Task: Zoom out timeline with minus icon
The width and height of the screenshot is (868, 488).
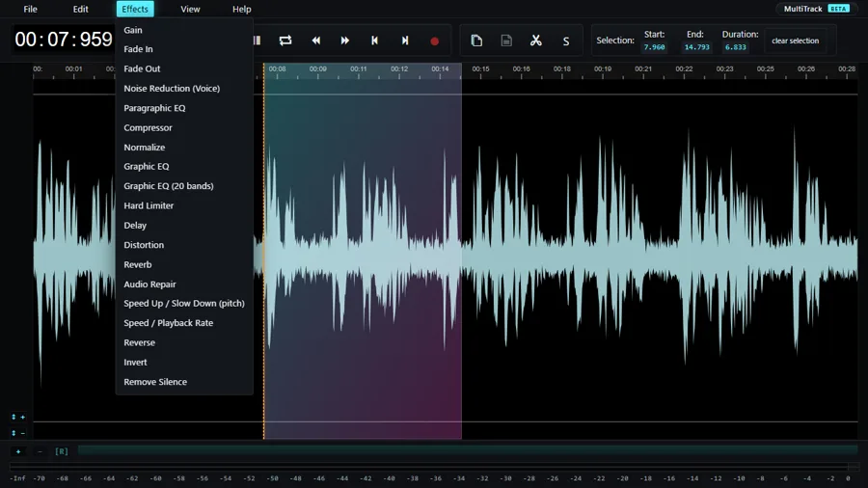Action: 40,451
